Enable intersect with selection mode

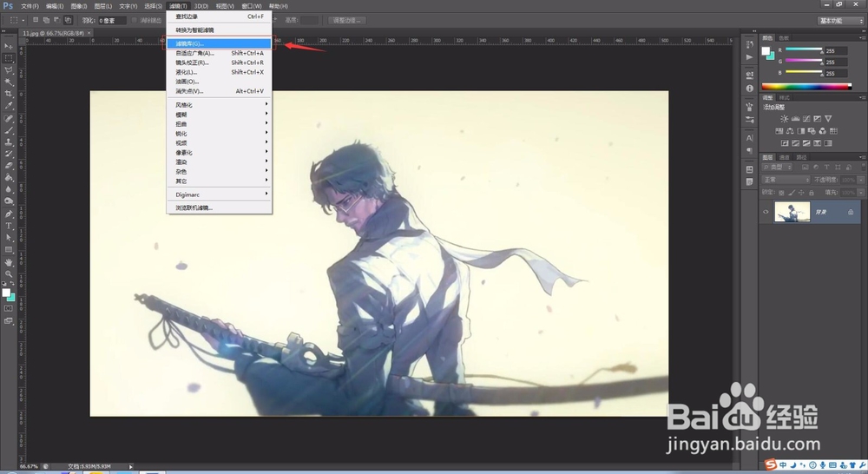68,20
